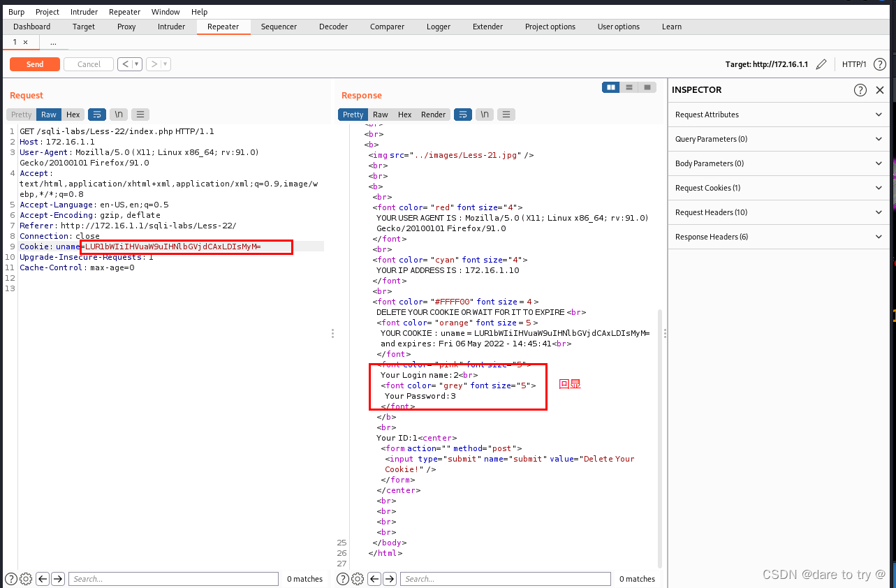Open the Inspector panel help icon
This screenshot has height=588, width=896.
coord(860,90)
